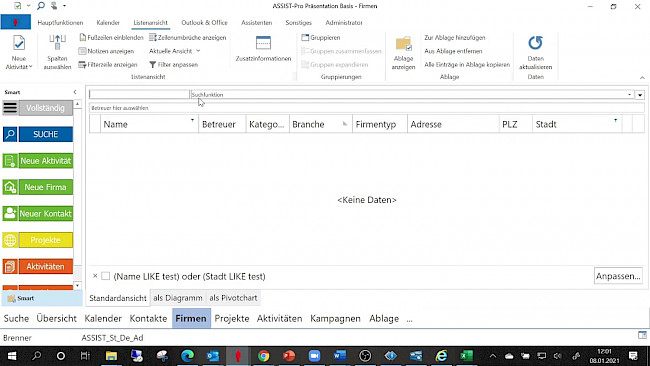Show Fußzeilen einblenden option
The height and width of the screenshot is (366, 650).
pos(112,37)
